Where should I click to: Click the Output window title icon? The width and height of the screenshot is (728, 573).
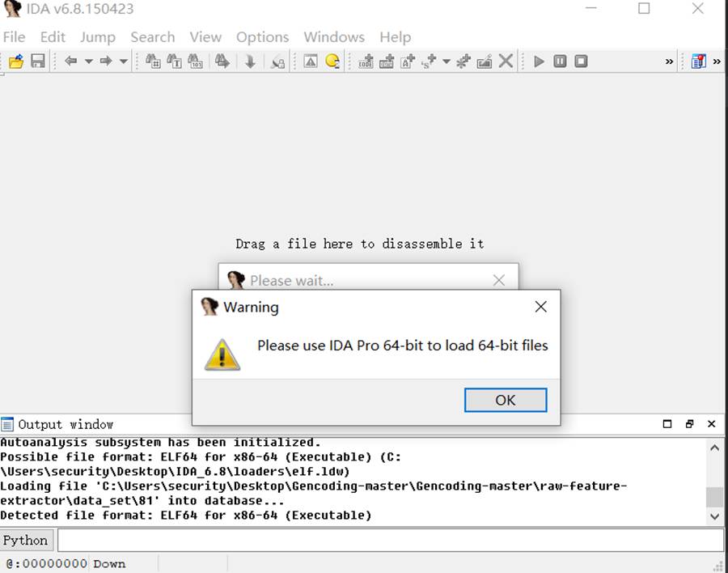click(7, 424)
